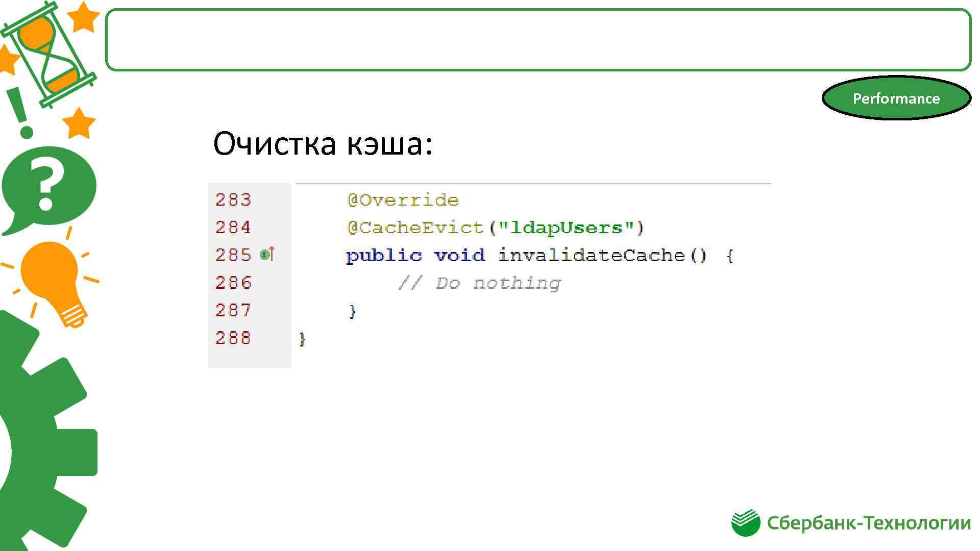
Task: Click the invalidateCache method name
Action: [x=591, y=255]
